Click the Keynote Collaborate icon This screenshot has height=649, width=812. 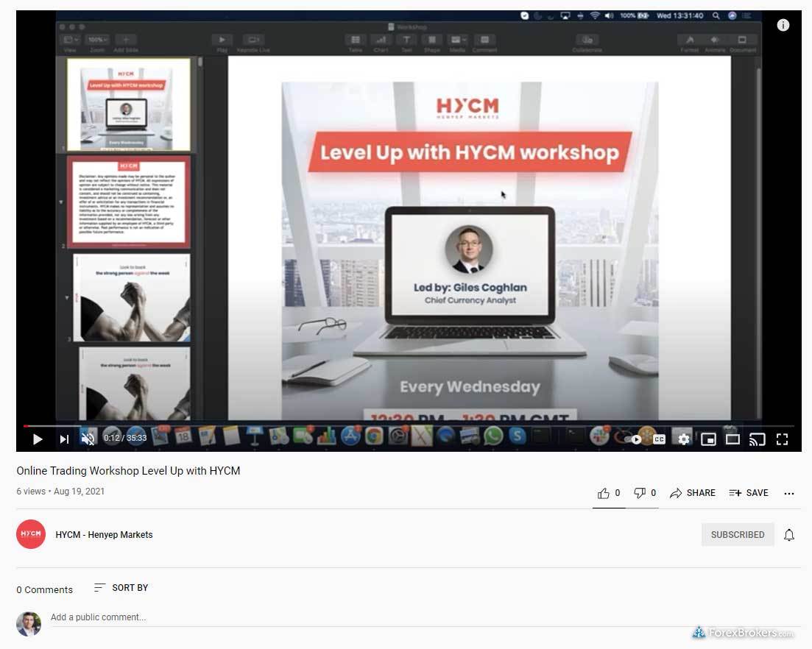click(587, 40)
